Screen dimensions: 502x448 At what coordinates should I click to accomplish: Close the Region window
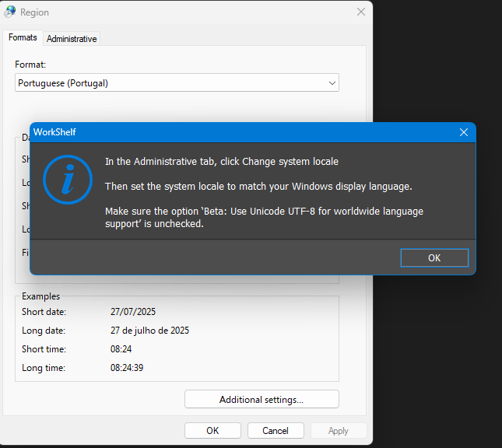click(360, 12)
